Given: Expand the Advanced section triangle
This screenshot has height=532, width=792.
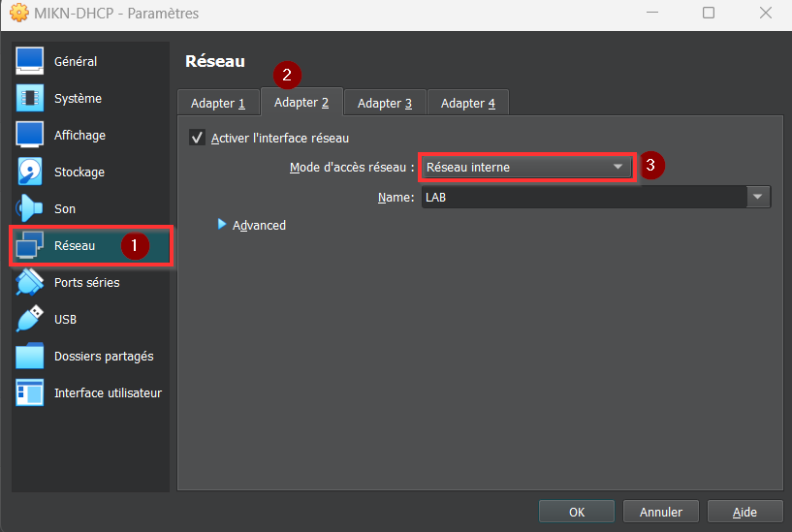Looking at the screenshot, I should click(x=221, y=224).
